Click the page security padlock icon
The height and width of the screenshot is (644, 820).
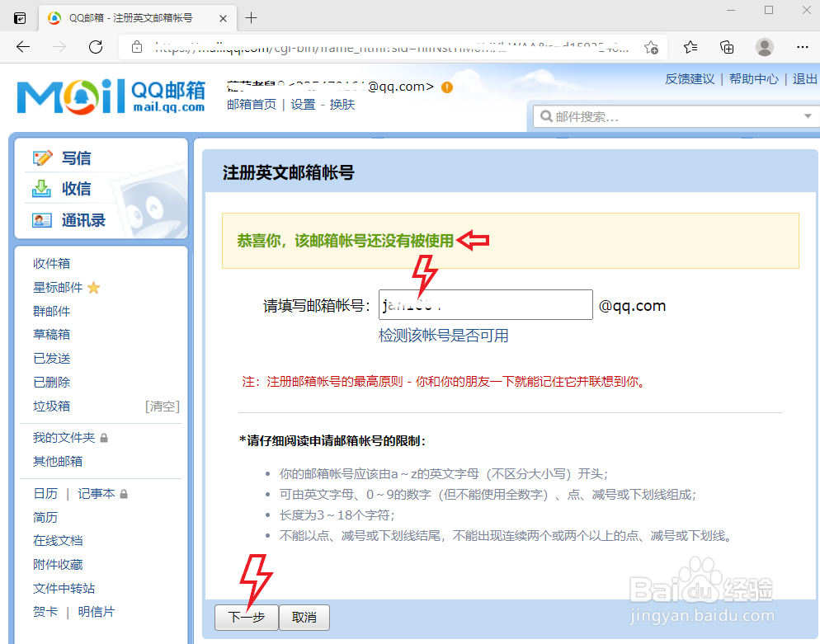[x=137, y=48]
